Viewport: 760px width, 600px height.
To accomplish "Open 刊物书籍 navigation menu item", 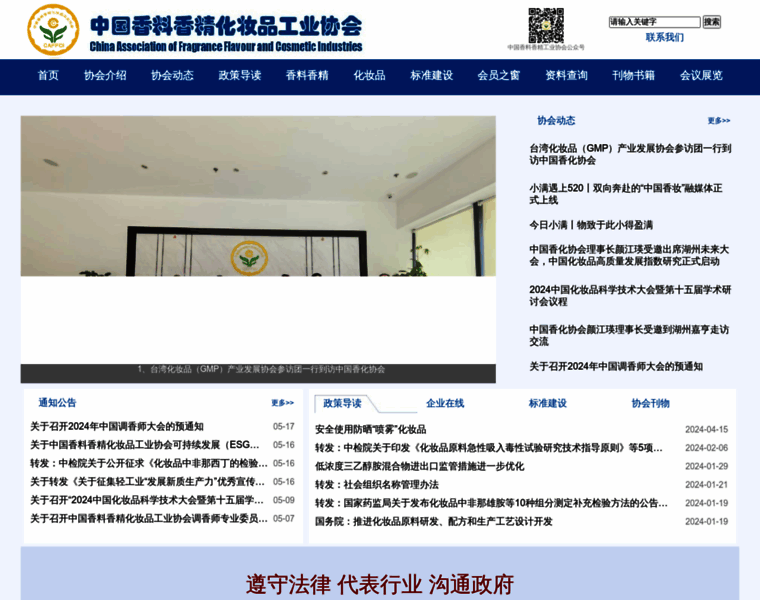I will (633, 75).
